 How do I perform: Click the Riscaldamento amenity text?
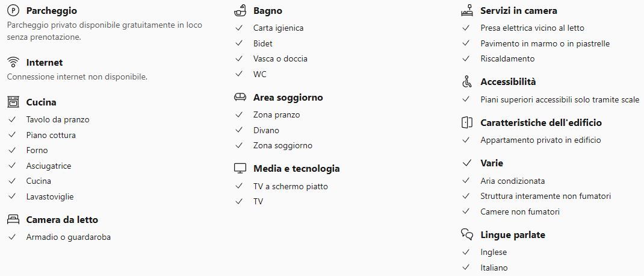click(x=507, y=59)
